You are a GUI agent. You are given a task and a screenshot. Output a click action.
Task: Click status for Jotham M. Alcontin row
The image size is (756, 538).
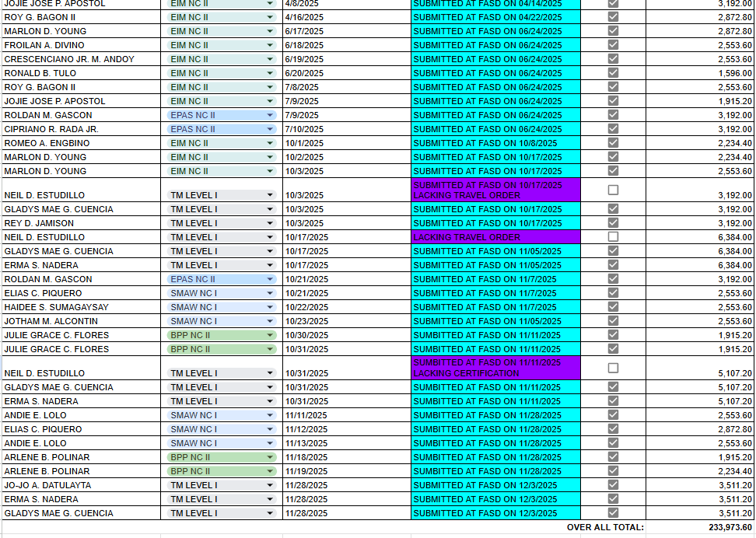point(495,321)
